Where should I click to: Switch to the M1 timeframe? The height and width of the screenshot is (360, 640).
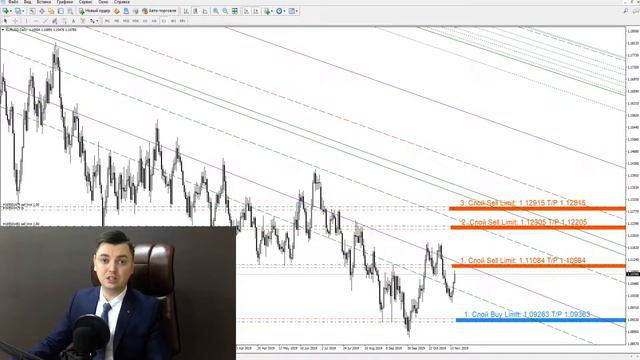click(x=107, y=21)
